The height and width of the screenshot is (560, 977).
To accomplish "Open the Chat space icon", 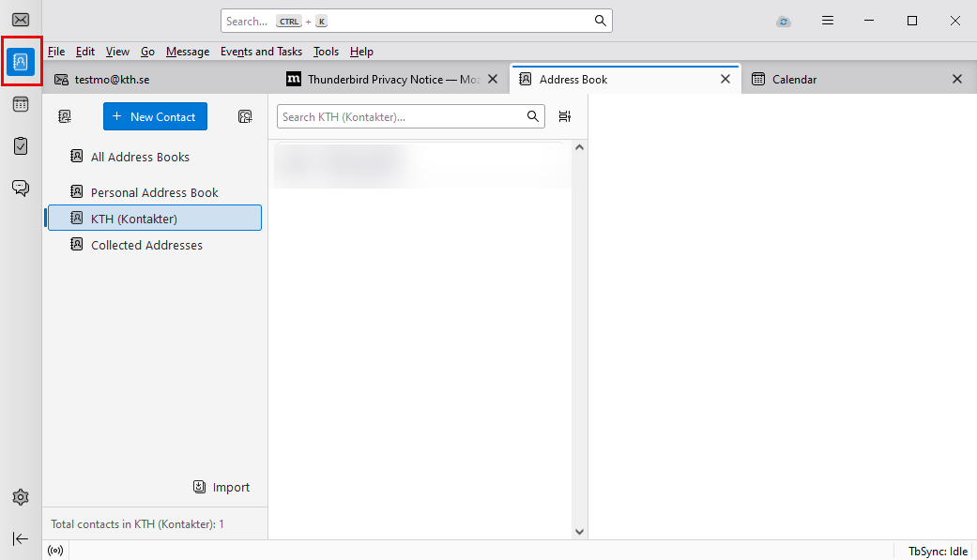I will (x=21, y=188).
